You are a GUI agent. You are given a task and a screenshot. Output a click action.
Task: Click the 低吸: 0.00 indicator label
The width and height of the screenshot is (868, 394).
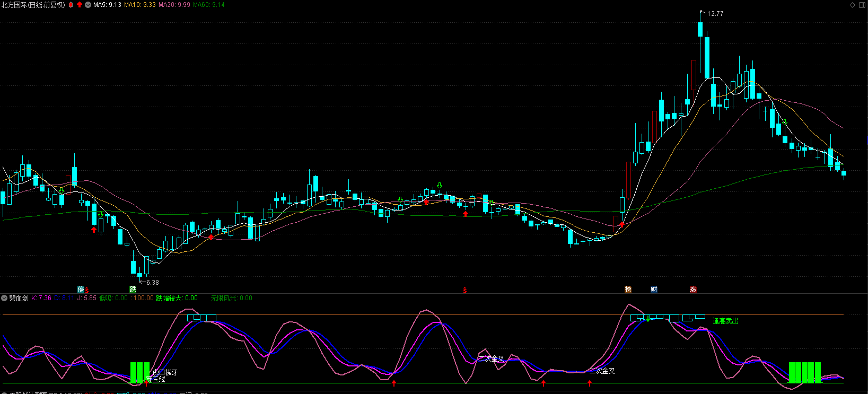113,298
